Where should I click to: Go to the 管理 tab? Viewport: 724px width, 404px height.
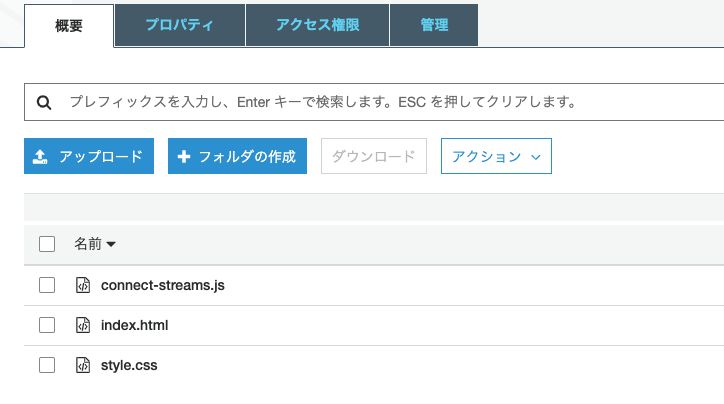(434, 25)
